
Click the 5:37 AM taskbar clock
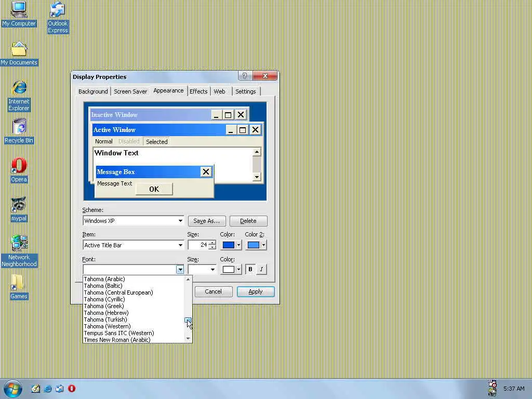[514, 389]
